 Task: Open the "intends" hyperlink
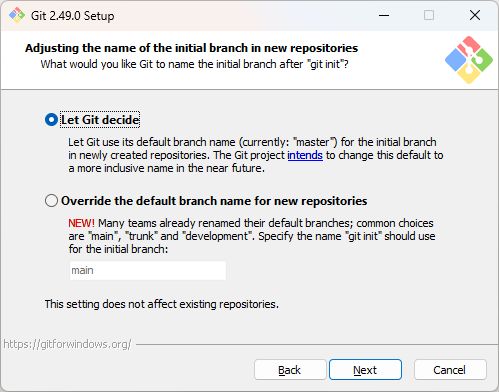[305, 155]
